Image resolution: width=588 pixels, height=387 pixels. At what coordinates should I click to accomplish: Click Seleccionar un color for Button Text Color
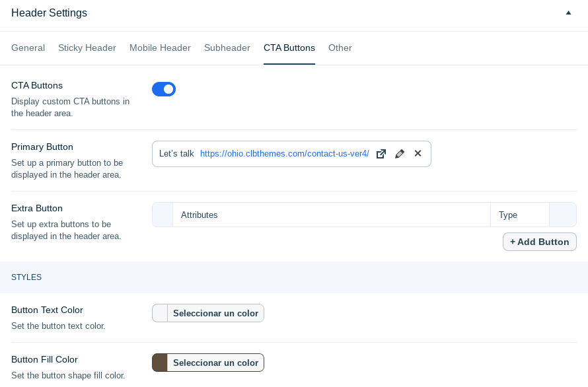tap(215, 313)
